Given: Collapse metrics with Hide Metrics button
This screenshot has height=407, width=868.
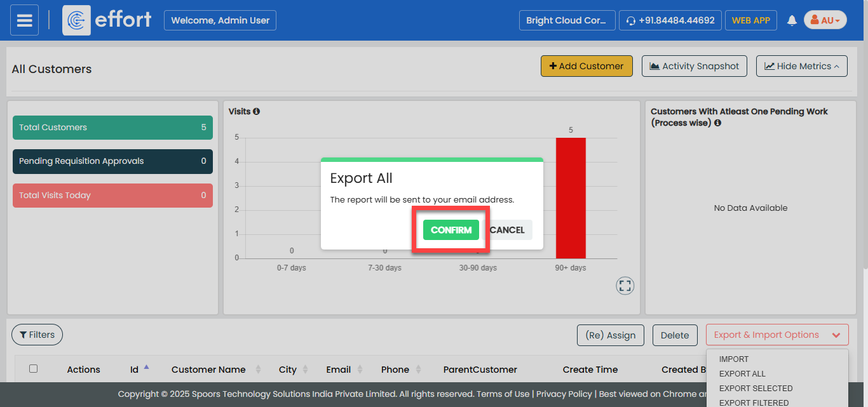Looking at the screenshot, I should click(801, 66).
